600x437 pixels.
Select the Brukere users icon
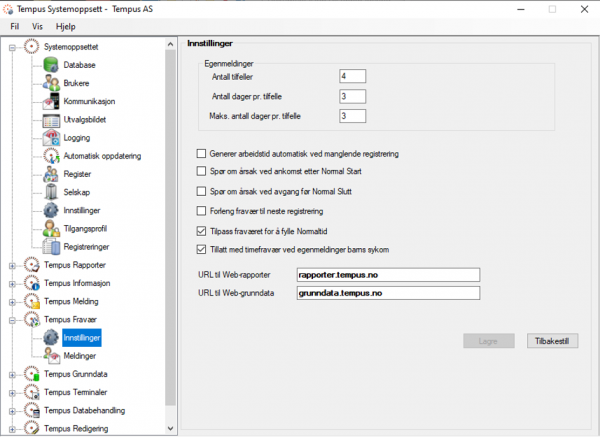pos(50,83)
